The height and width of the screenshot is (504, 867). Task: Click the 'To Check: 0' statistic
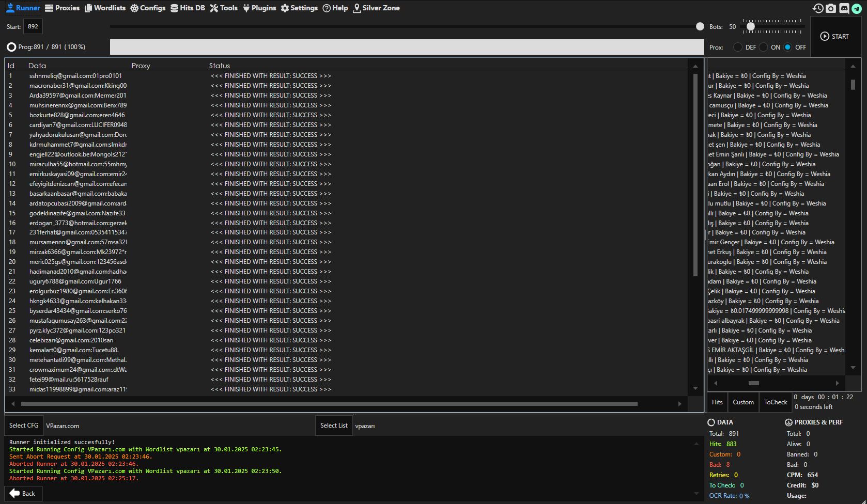pyautogui.click(x=726, y=485)
